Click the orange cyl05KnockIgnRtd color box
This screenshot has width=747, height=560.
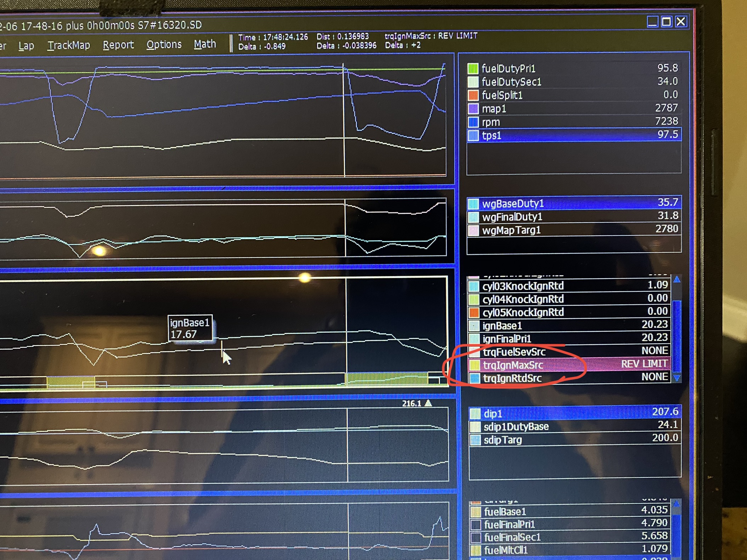tap(474, 312)
